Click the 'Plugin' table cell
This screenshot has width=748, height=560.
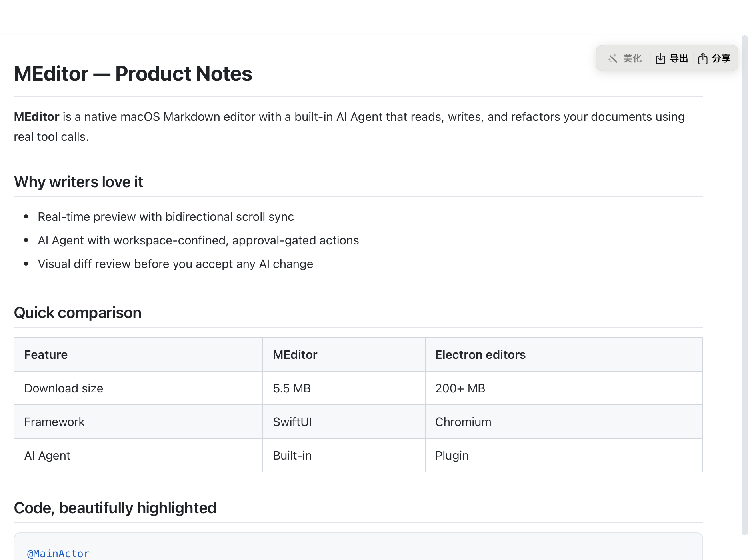coord(564,456)
